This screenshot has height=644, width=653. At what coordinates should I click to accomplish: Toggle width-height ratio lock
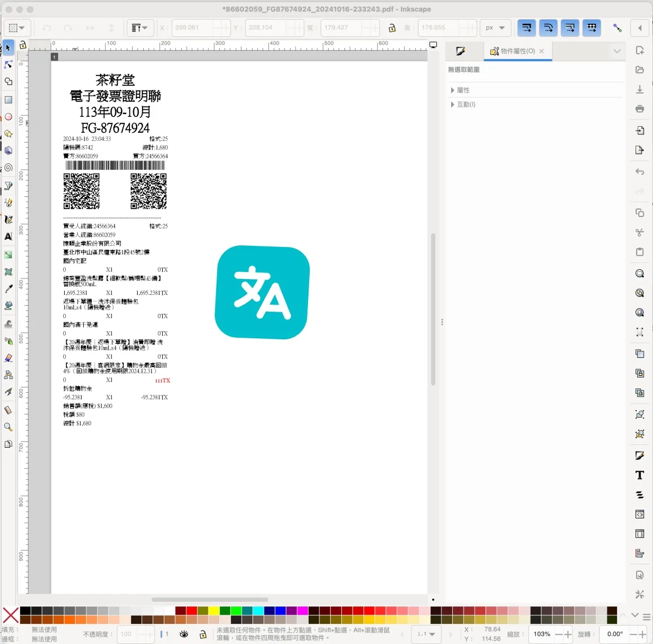click(x=392, y=28)
